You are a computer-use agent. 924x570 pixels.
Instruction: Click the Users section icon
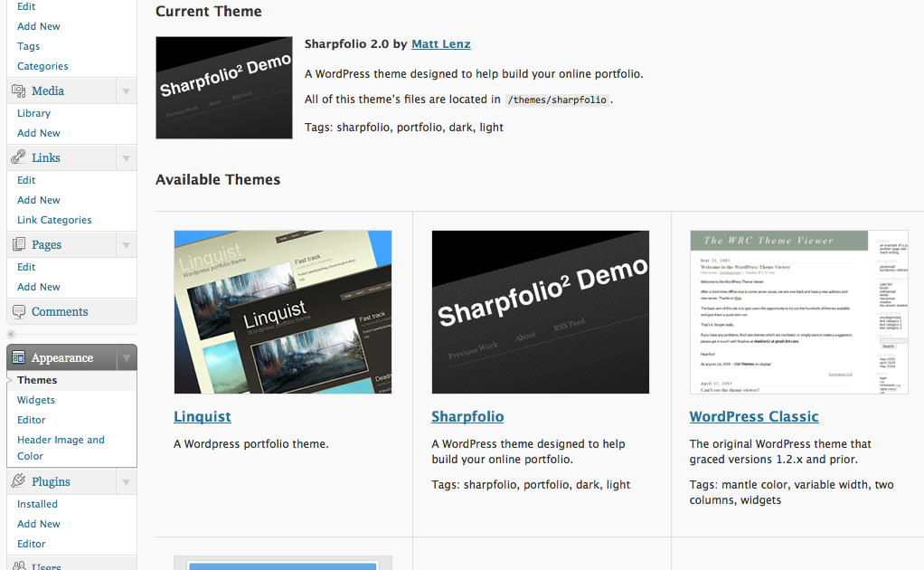[x=19, y=565]
